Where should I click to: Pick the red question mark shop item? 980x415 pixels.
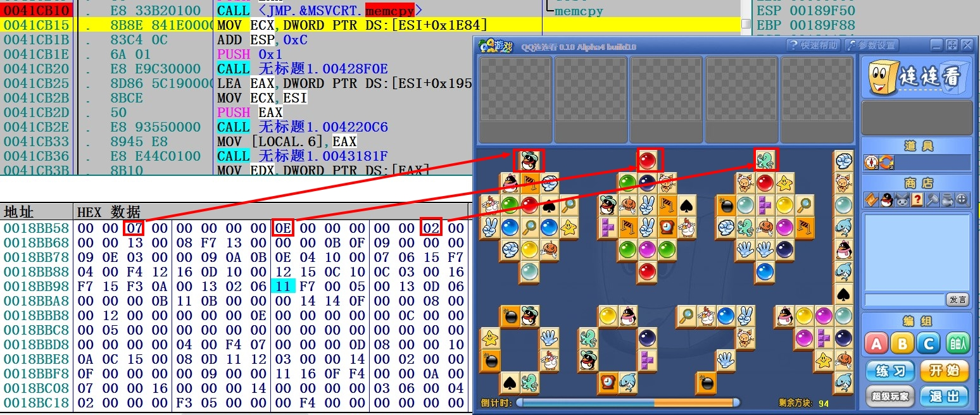point(917,200)
